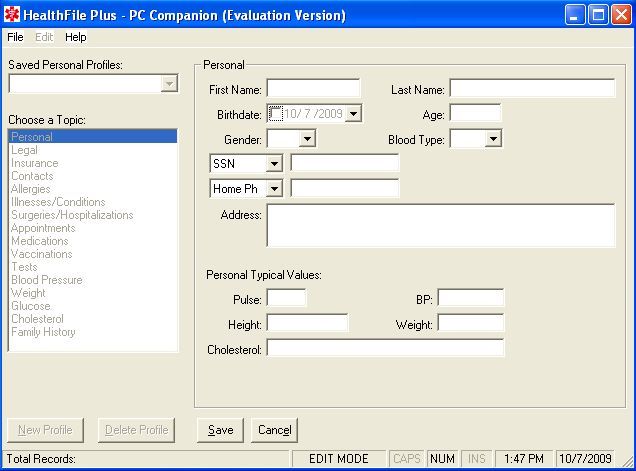
Task: Click the Delete Profile button
Action: click(x=136, y=430)
